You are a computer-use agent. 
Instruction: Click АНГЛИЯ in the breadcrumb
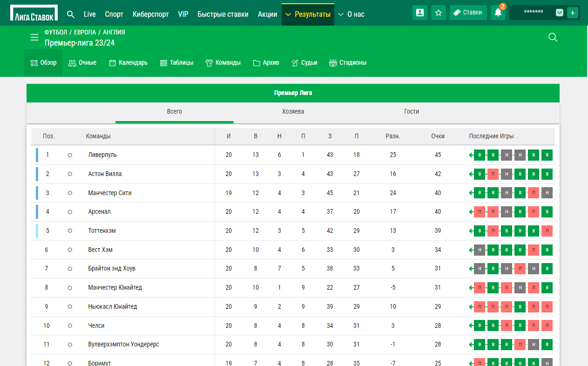pyautogui.click(x=114, y=33)
